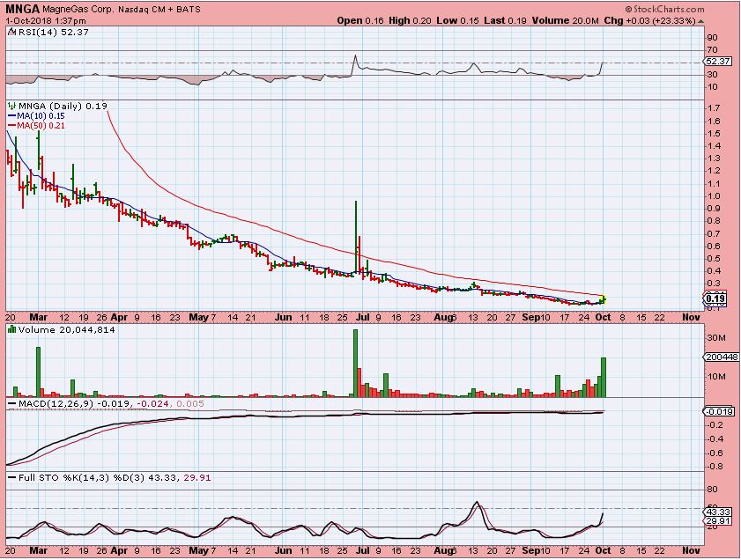Click the red MA(50) line legend marker

12,126
